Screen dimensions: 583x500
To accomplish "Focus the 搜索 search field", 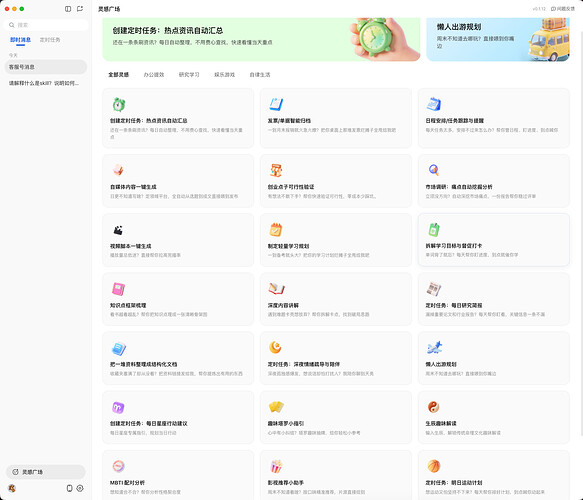I will 46,25.
